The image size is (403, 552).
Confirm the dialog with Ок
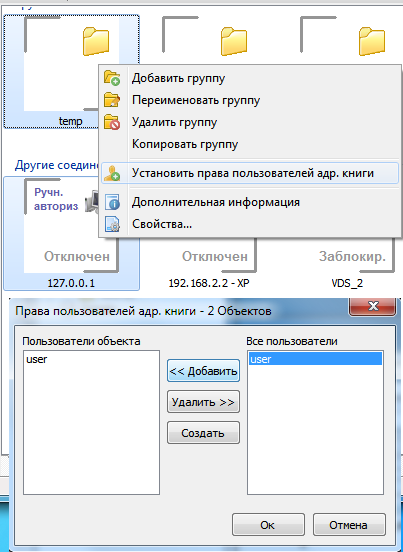click(x=268, y=525)
